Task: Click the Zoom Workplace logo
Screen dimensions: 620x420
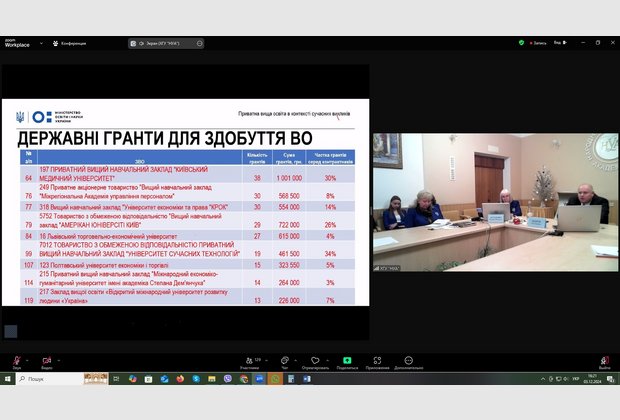Action: tap(17, 43)
